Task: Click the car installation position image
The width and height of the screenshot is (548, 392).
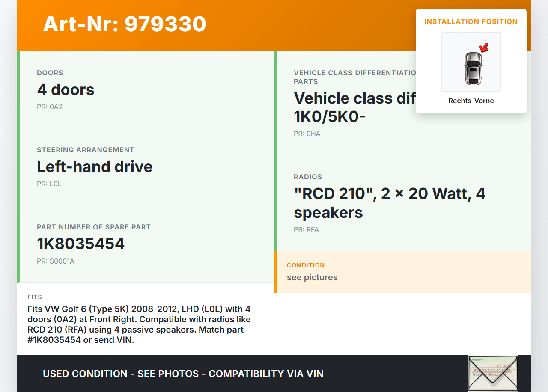Action: click(x=471, y=62)
